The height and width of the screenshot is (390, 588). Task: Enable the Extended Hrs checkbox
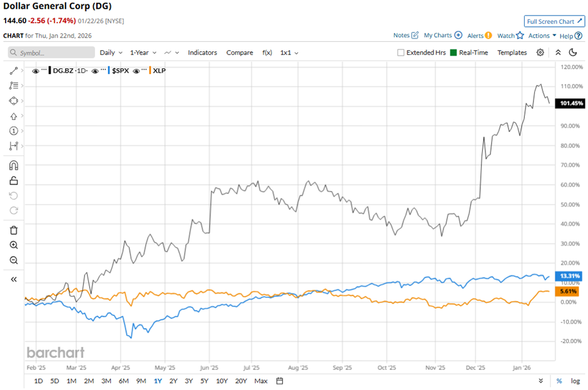coord(400,53)
